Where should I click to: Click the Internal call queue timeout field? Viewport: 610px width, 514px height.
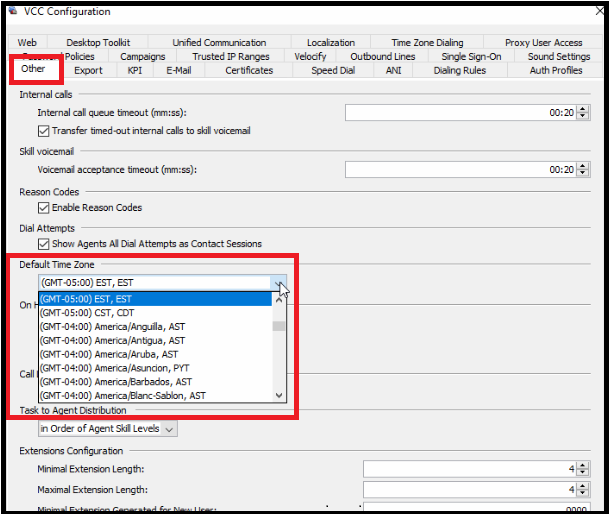(x=460, y=113)
